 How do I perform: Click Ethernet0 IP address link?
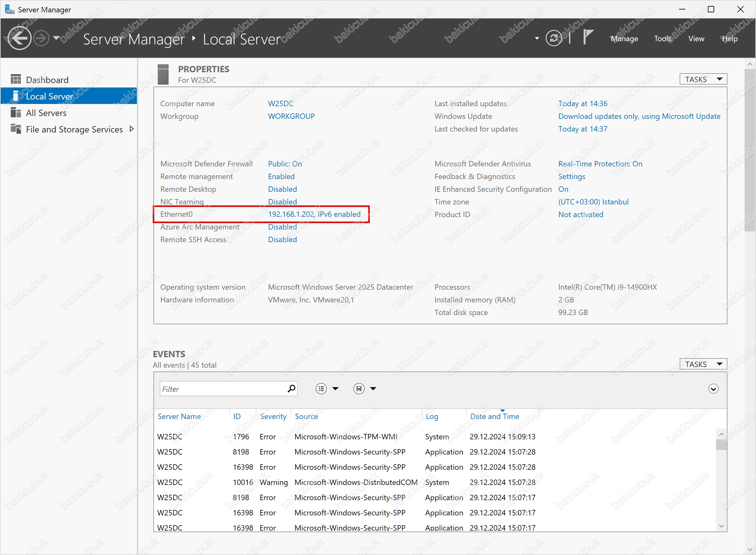(x=314, y=214)
